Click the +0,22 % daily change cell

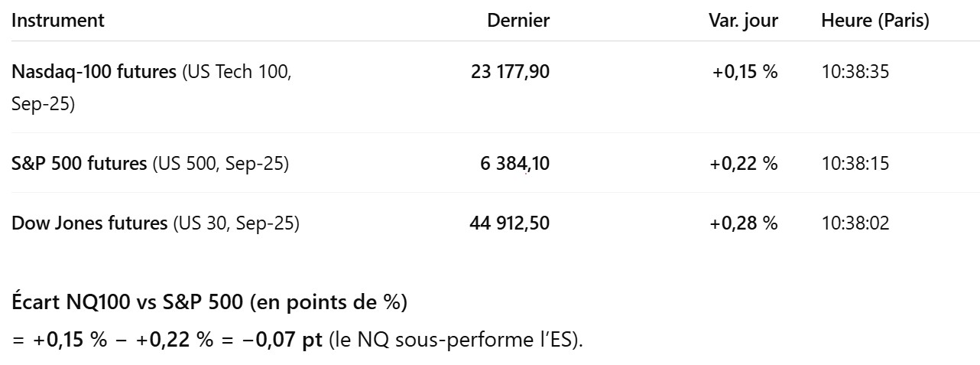click(744, 163)
